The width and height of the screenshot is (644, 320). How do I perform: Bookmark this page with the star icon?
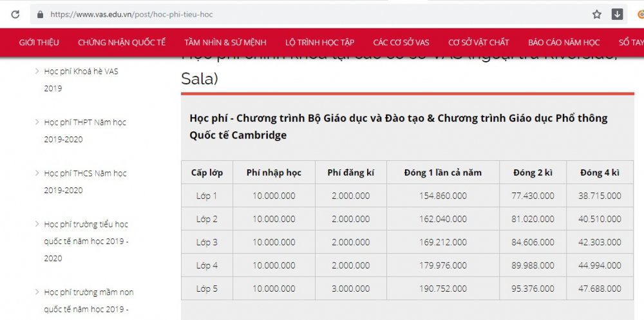(x=597, y=14)
